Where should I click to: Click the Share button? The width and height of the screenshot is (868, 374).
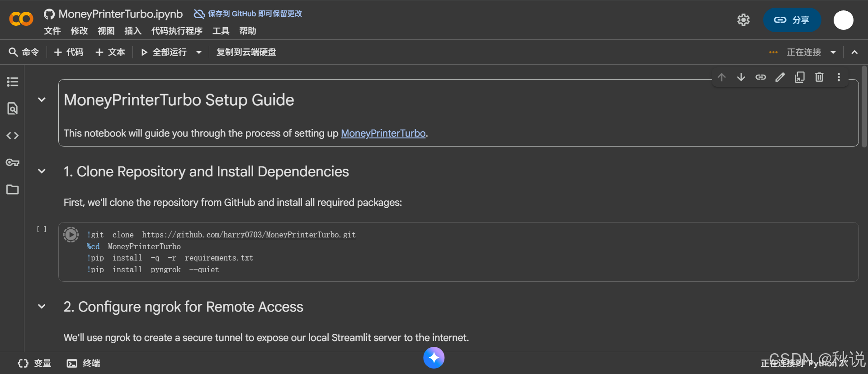[x=792, y=20]
